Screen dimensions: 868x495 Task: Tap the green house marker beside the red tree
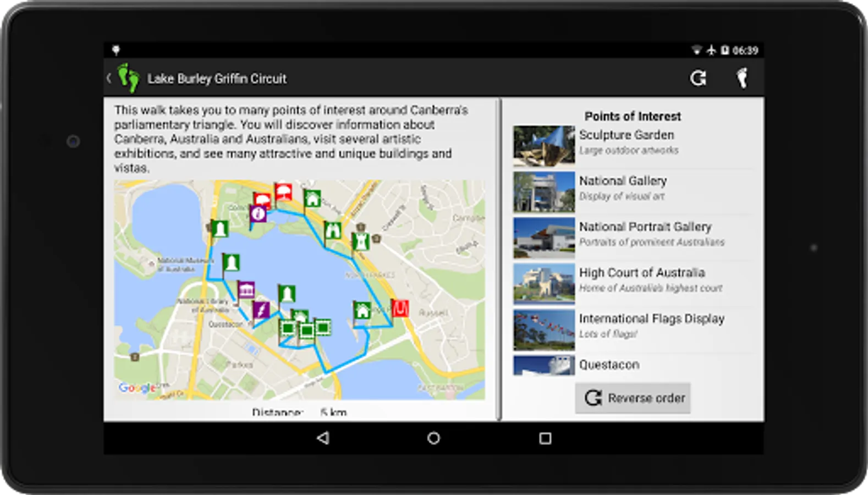(x=312, y=199)
